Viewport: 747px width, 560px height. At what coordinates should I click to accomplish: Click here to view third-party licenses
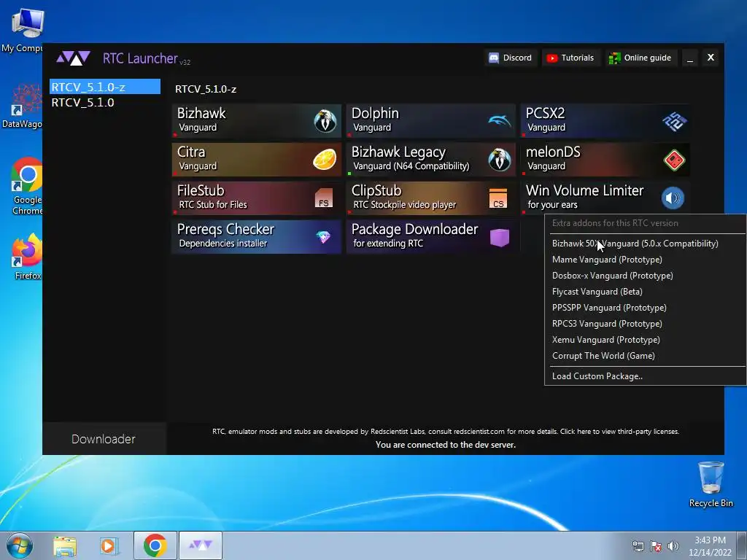[619, 432]
